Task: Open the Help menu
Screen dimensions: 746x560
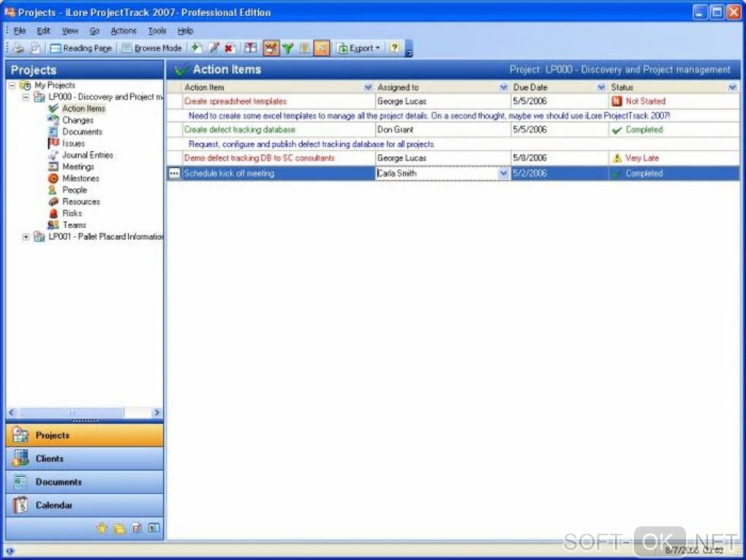Action: tap(185, 31)
